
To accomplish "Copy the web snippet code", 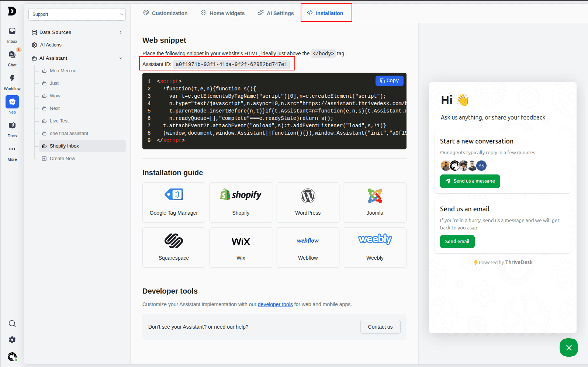I will (389, 81).
